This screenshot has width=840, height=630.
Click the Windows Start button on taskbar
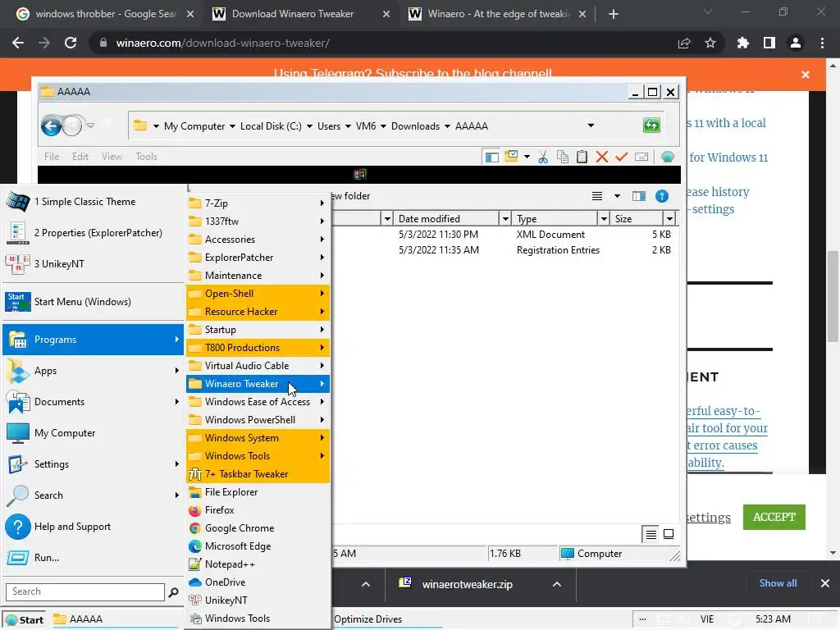point(24,620)
